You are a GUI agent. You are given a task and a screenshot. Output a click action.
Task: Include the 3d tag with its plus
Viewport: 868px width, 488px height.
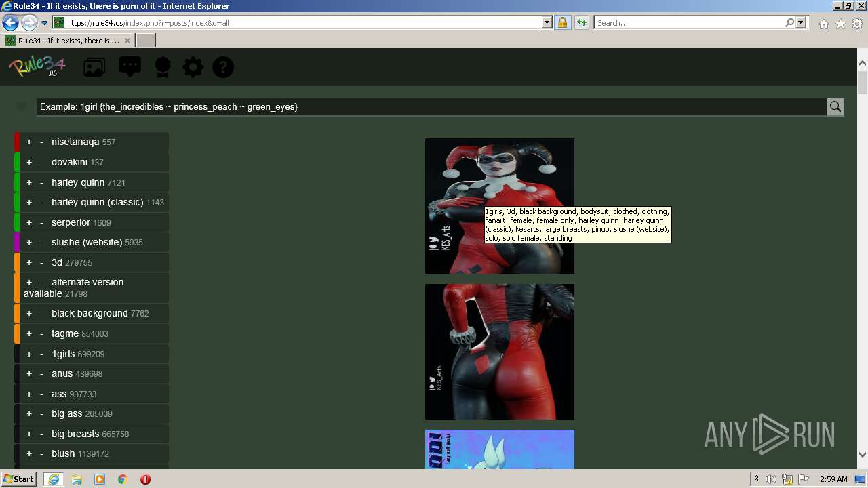coord(29,262)
